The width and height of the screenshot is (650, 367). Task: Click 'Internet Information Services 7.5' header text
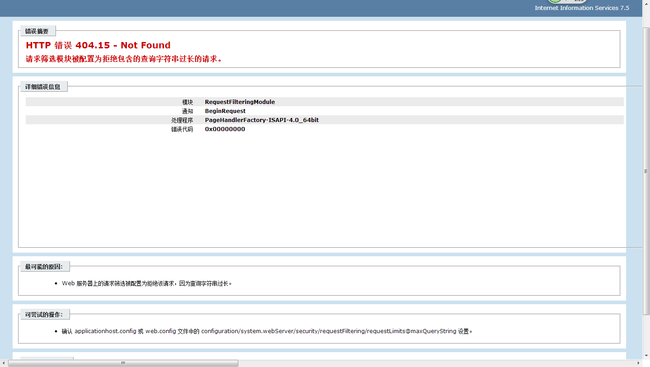pos(582,8)
